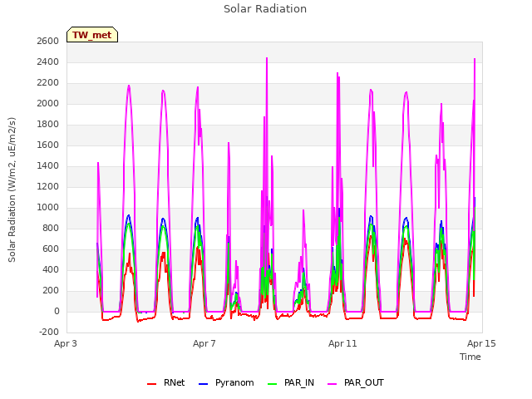Click the 1000 y-axis tick label
The width and height of the screenshot is (532, 399).
48,208
